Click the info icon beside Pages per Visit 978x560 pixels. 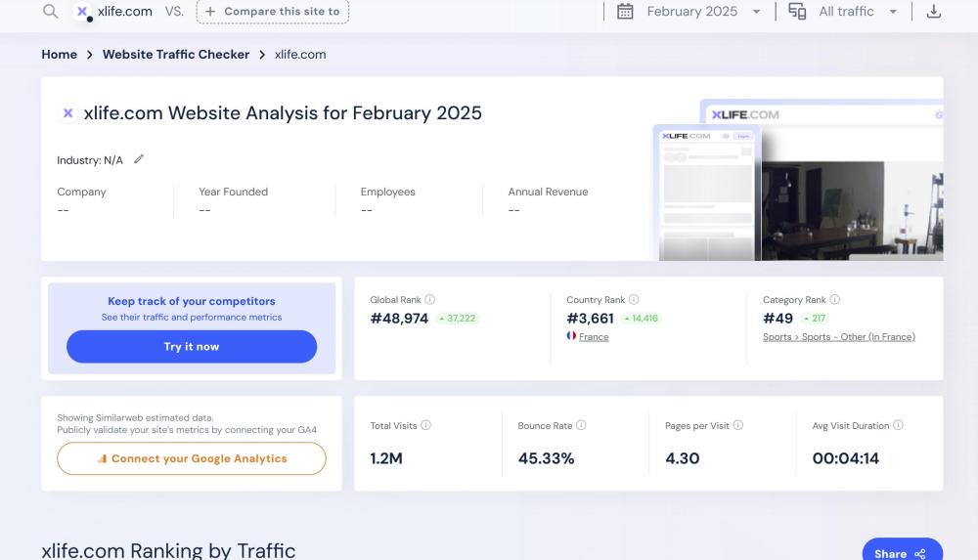pyautogui.click(x=738, y=425)
